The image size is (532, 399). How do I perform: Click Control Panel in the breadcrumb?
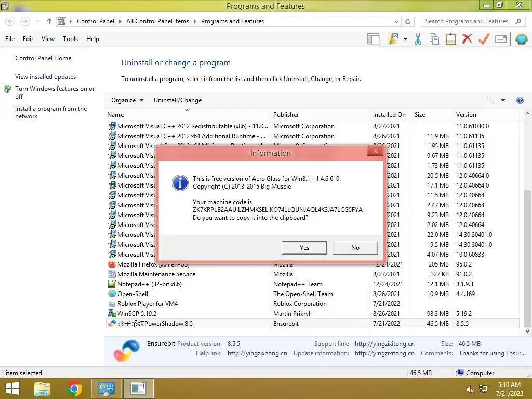(96, 21)
